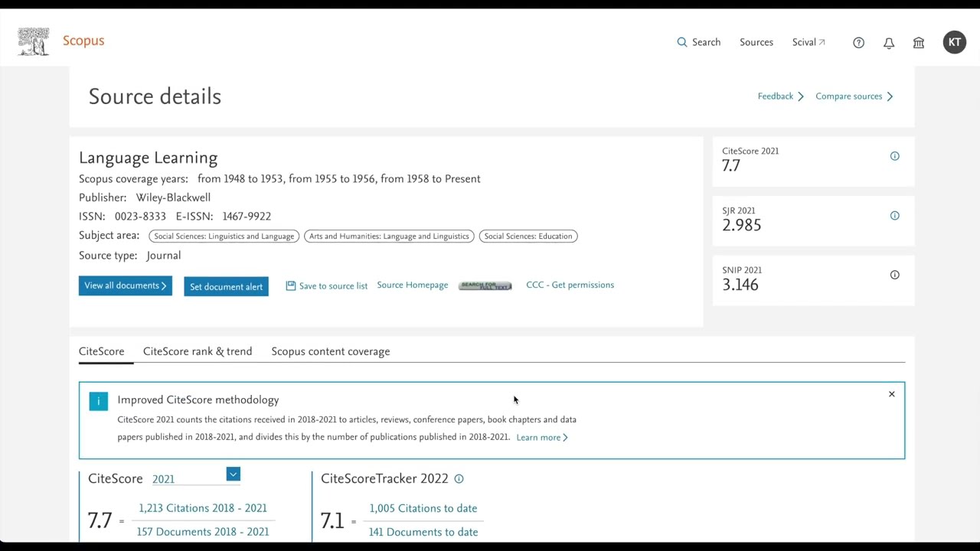Switch to Scopus content coverage tab
Viewport: 980px width, 551px height.
pos(331,351)
